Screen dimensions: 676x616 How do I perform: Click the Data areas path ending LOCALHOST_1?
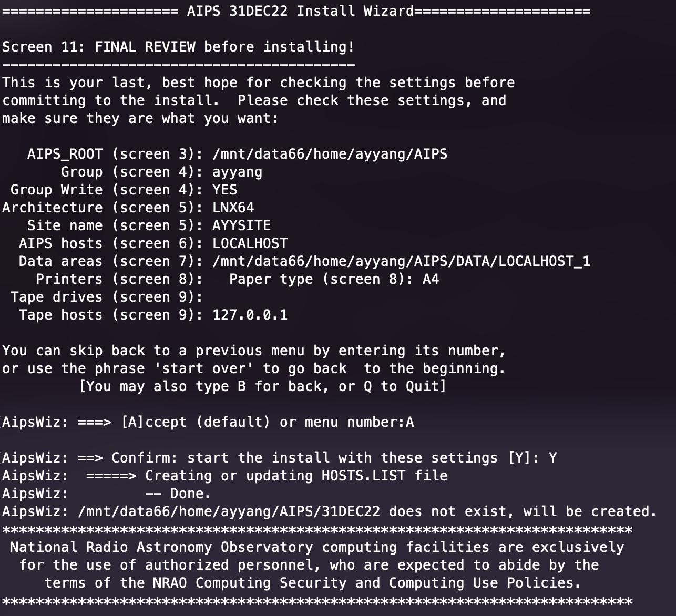pyautogui.click(x=401, y=261)
